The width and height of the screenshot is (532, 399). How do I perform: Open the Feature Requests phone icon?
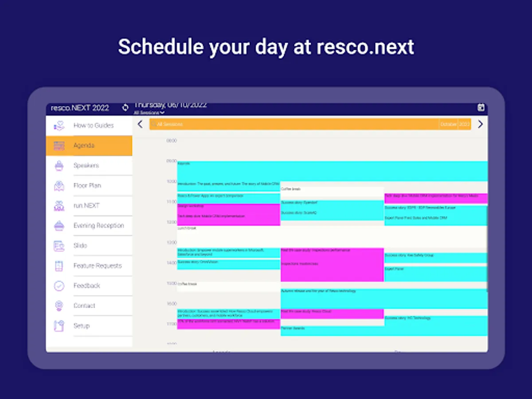click(59, 266)
